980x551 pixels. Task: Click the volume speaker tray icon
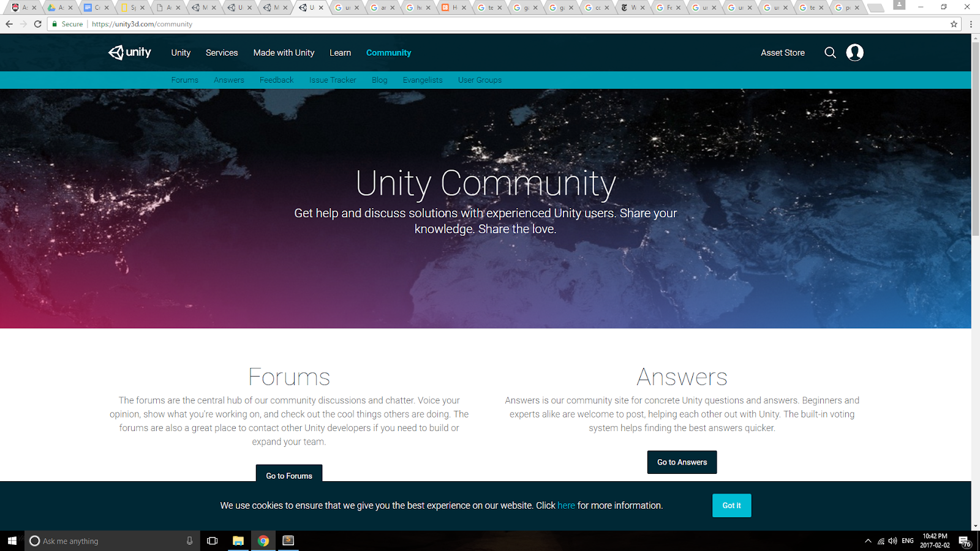click(x=892, y=541)
